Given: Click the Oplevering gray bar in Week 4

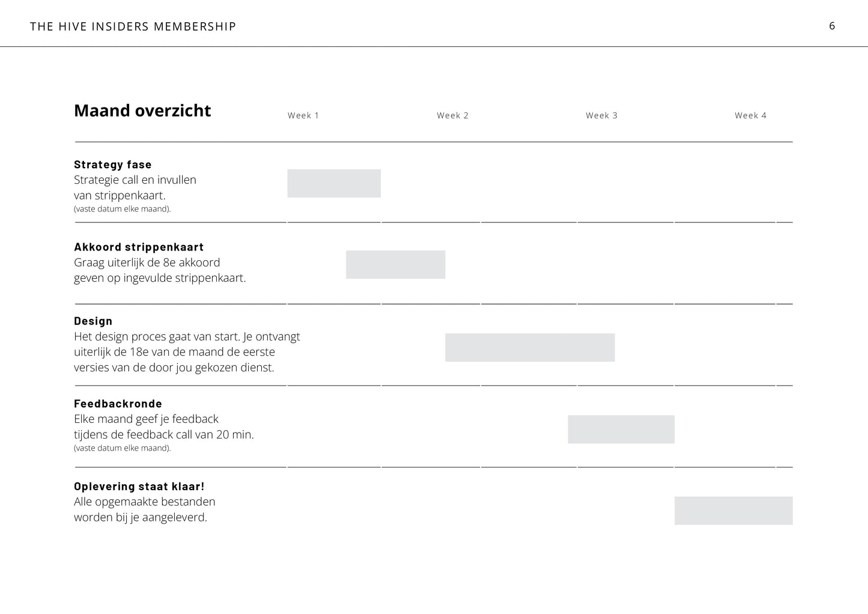Looking at the screenshot, I should coord(733,511).
